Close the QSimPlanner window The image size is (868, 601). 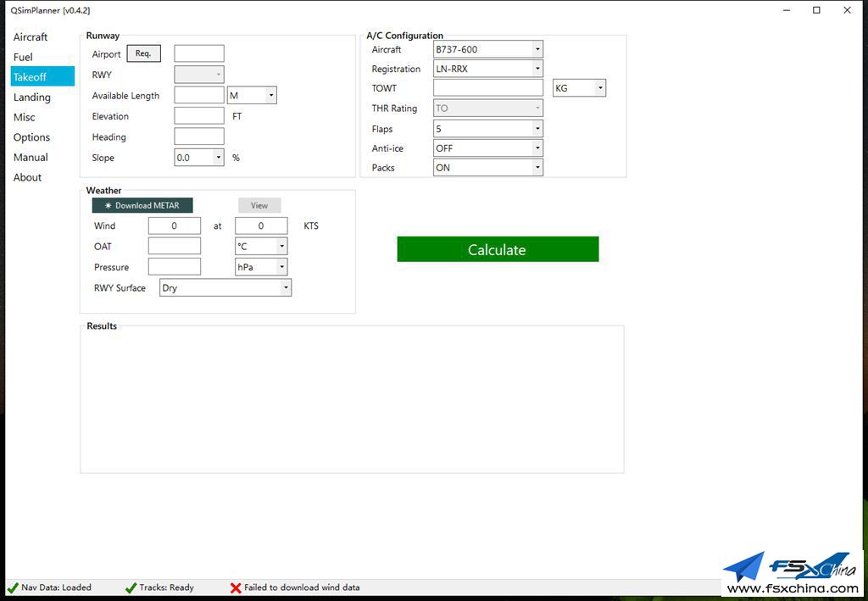[x=847, y=10]
